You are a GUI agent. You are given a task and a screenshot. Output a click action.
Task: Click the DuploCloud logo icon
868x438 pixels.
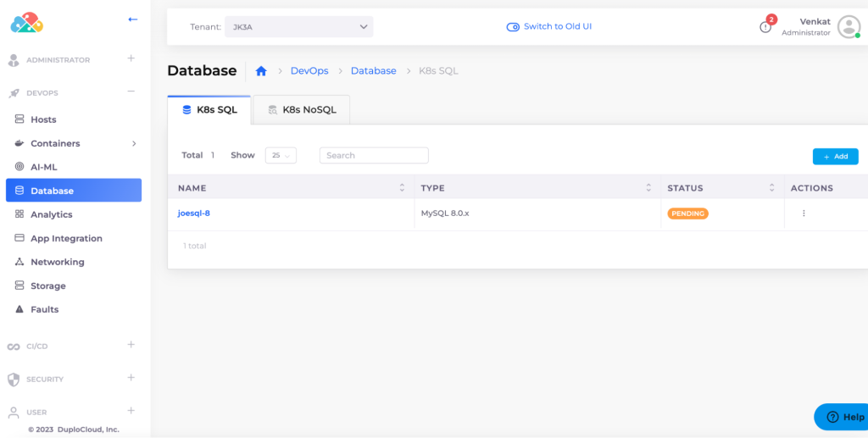[26, 23]
